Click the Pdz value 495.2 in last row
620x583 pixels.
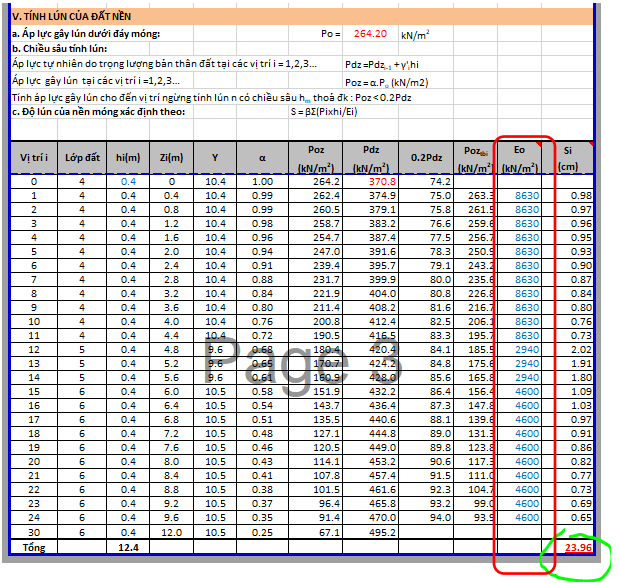pyautogui.click(x=382, y=534)
